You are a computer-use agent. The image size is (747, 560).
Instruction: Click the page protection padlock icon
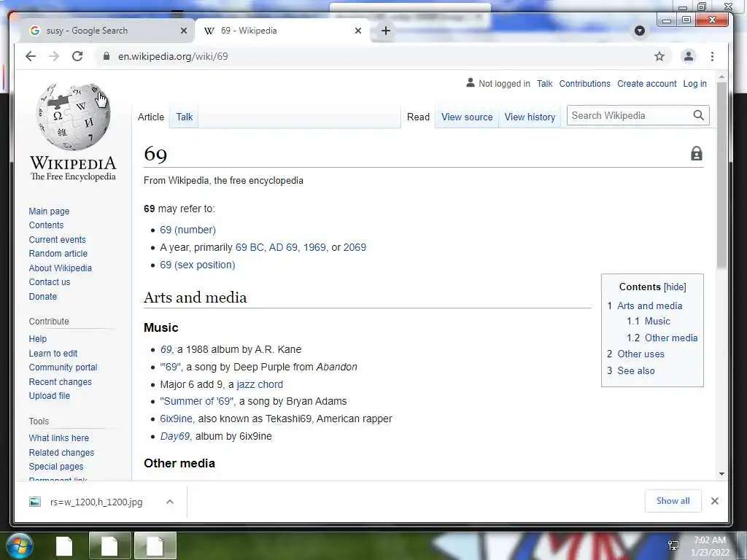pyautogui.click(x=697, y=153)
